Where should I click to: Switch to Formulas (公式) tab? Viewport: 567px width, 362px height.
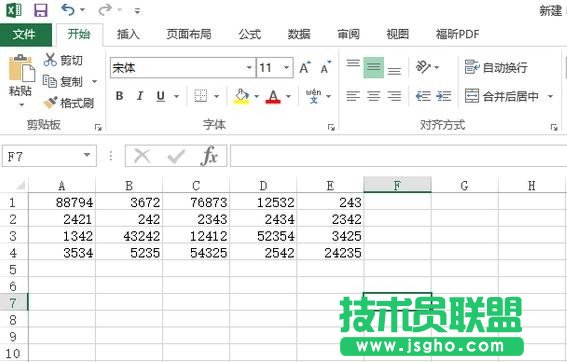(x=250, y=34)
